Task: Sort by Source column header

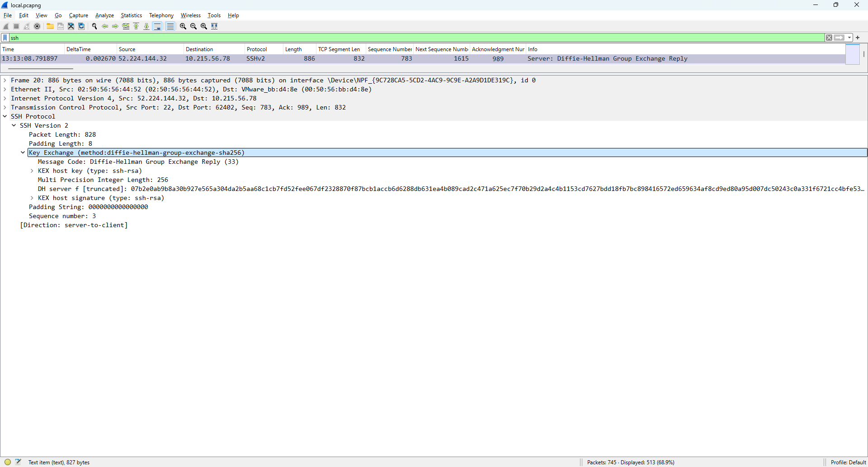Action: coord(151,49)
